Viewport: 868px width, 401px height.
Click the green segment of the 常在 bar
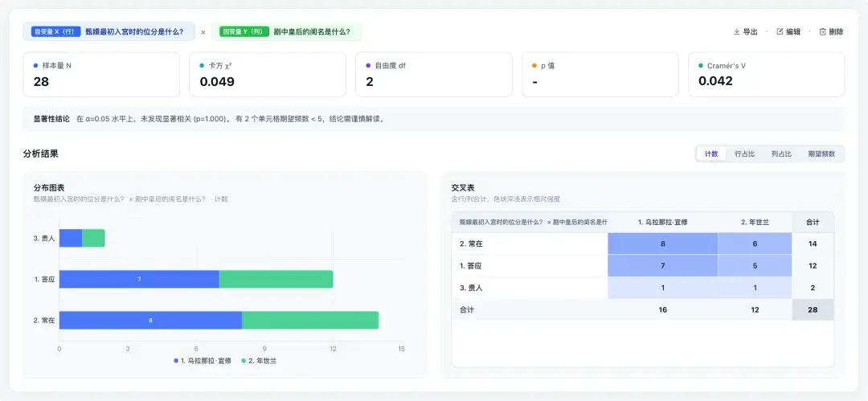pyautogui.click(x=310, y=320)
